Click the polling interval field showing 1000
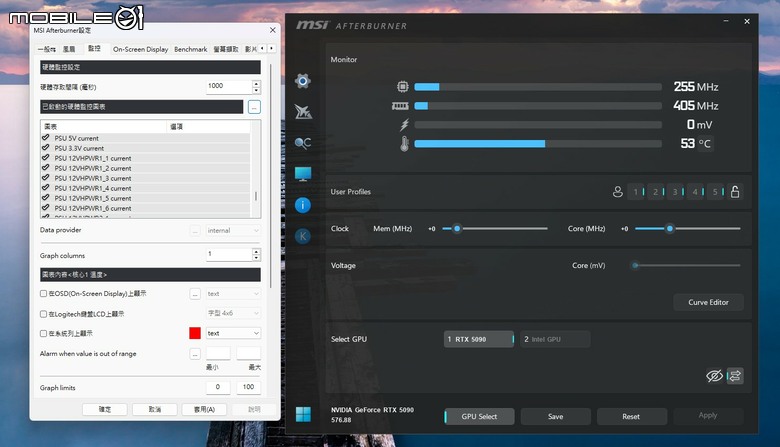This screenshot has height=447, width=780. point(229,87)
